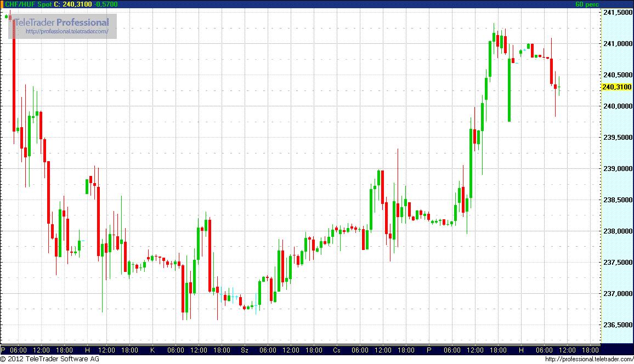Click the 240,0000 price axis label

point(618,106)
